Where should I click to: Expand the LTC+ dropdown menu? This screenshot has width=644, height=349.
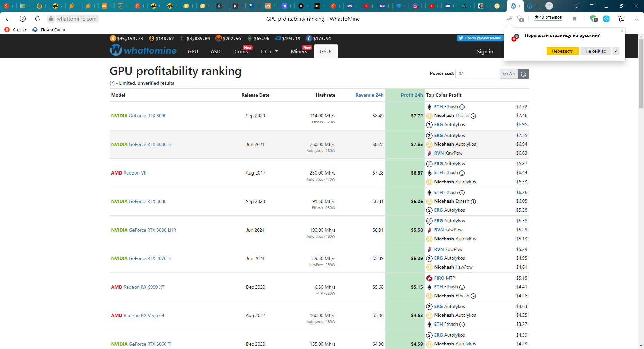tap(269, 51)
